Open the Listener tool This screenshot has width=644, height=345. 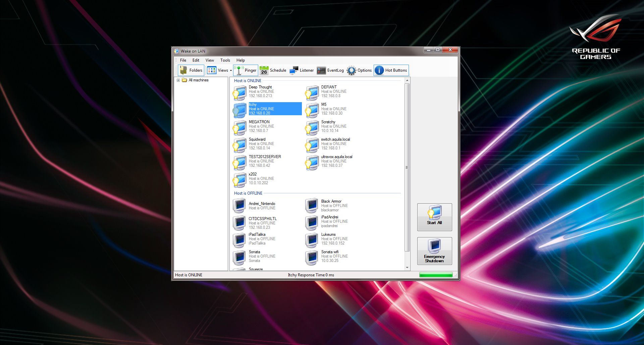302,70
